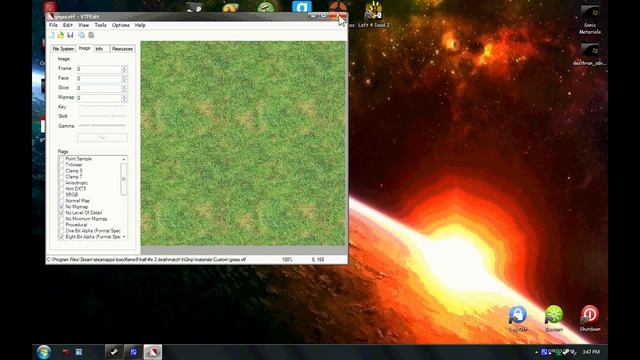Click into the Face value field
This screenshot has height=360, width=640.
(x=99, y=78)
